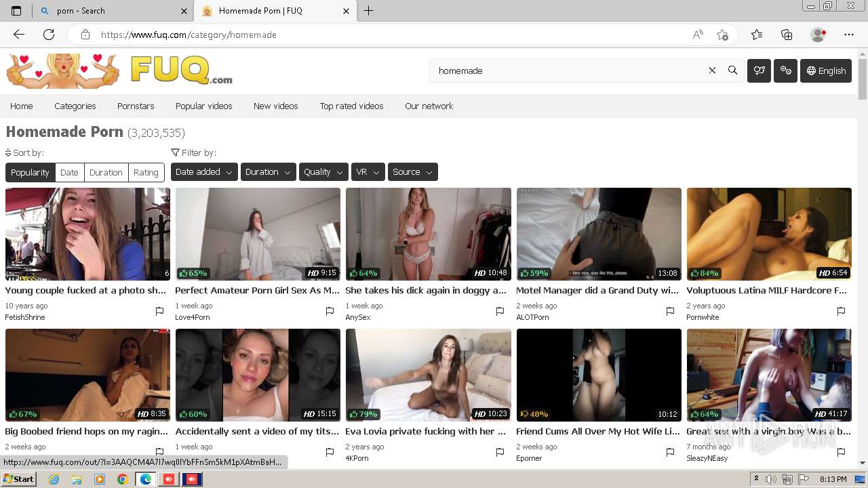Open the Favorites list

click(757, 35)
